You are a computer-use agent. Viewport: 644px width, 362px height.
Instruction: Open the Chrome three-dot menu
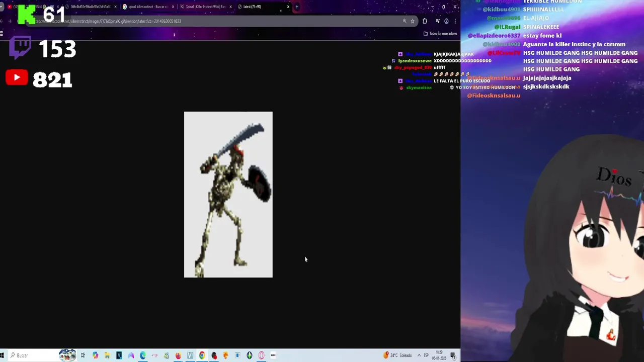[455, 21]
